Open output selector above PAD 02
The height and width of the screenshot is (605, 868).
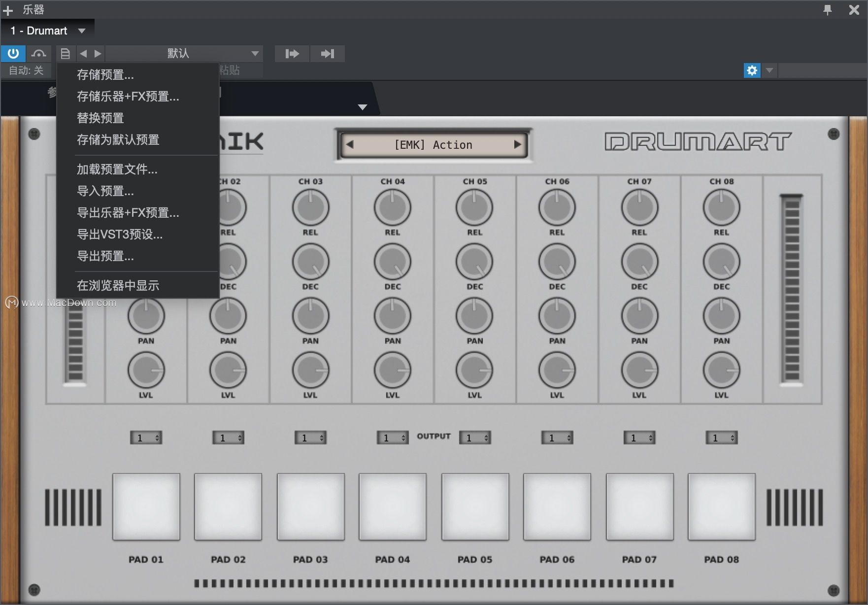pyautogui.click(x=228, y=437)
